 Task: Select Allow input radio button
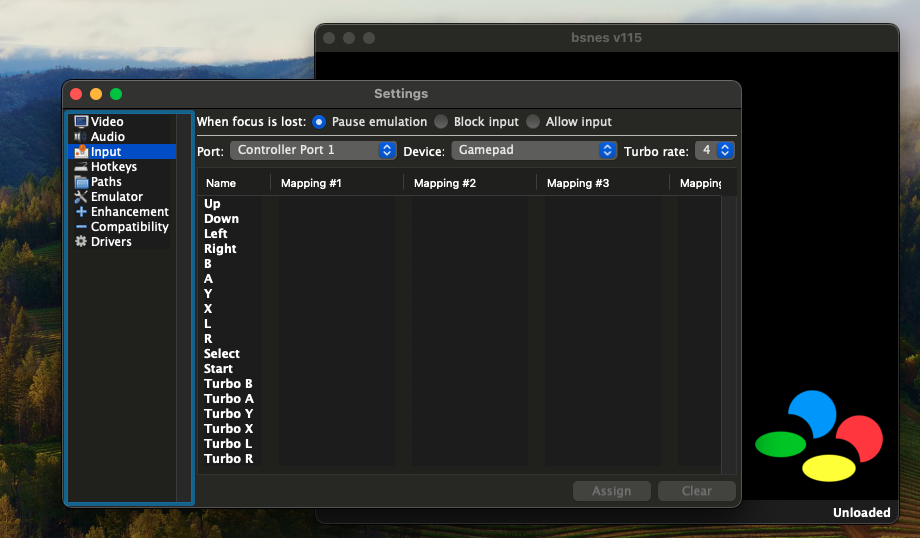click(x=533, y=122)
